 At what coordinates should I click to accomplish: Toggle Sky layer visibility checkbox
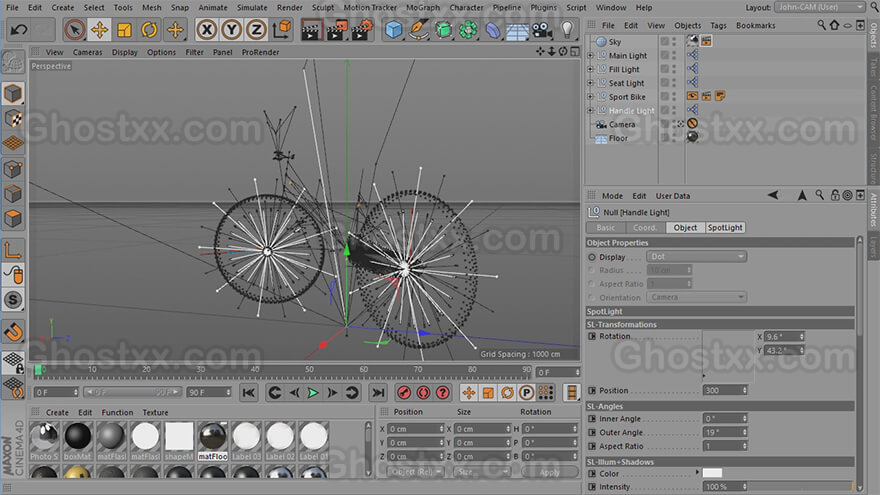[664, 42]
